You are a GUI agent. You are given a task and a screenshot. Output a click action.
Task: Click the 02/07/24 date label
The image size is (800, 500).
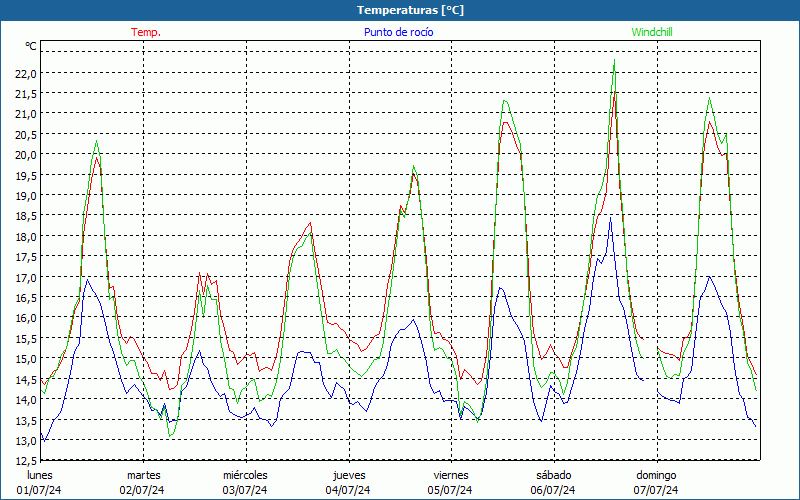click(x=142, y=490)
